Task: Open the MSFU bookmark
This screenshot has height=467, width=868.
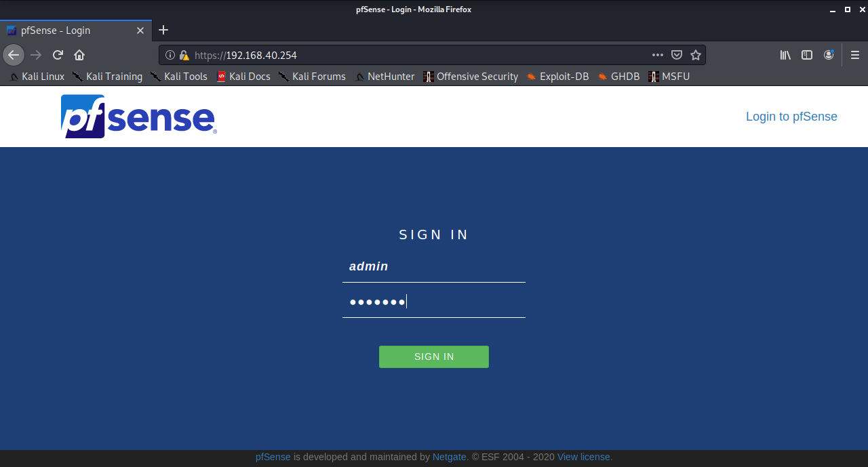Action: [x=669, y=77]
